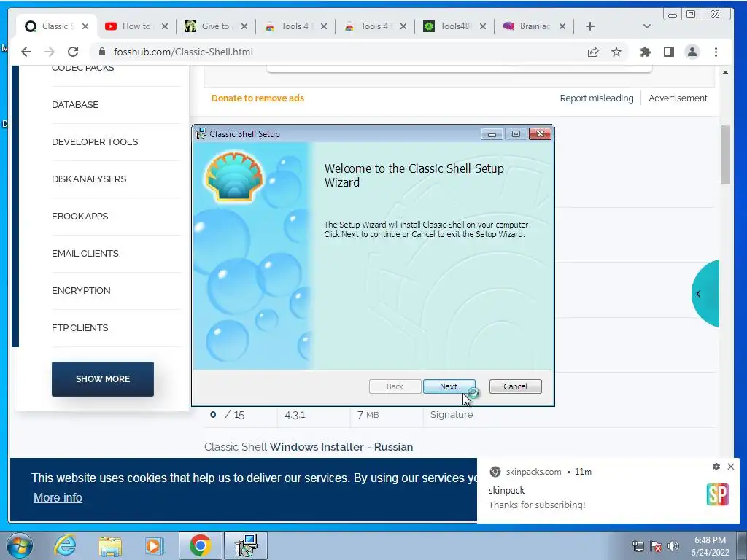
Task: Open the ENCRYPTION category
Action: [x=81, y=290]
